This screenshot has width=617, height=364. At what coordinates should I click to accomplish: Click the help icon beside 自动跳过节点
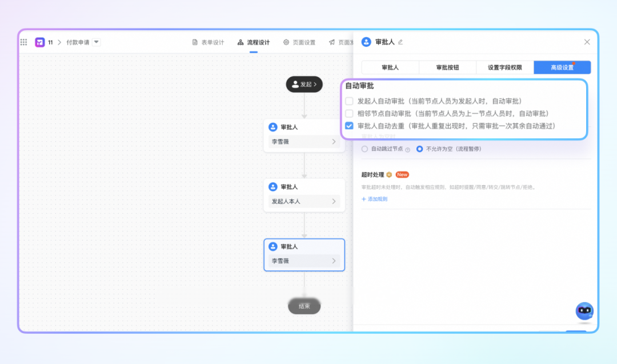point(408,149)
